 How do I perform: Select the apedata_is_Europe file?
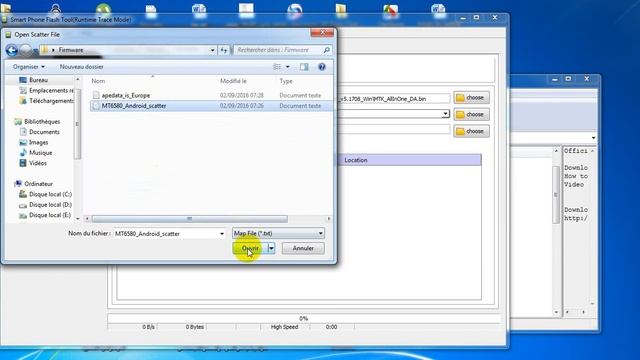211,95
